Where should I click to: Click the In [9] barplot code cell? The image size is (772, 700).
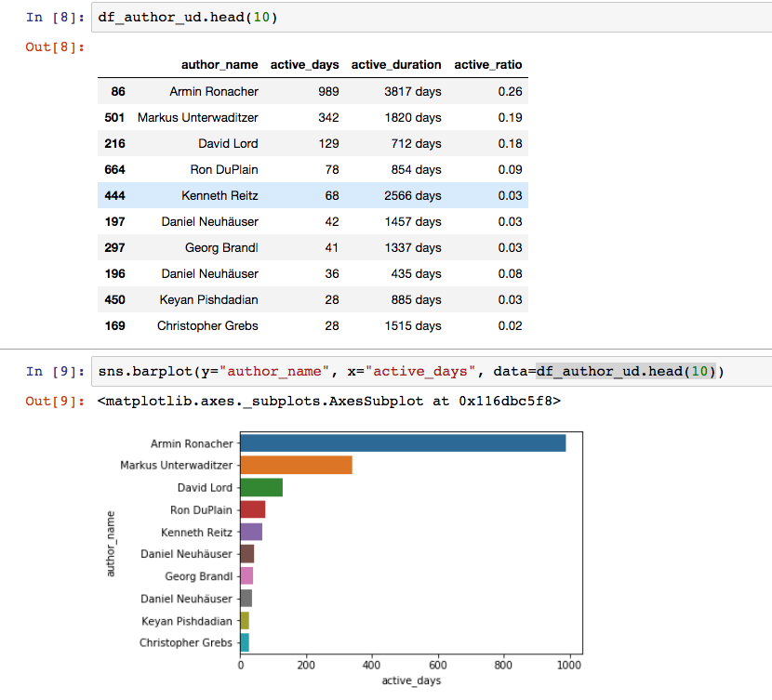click(x=432, y=372)
